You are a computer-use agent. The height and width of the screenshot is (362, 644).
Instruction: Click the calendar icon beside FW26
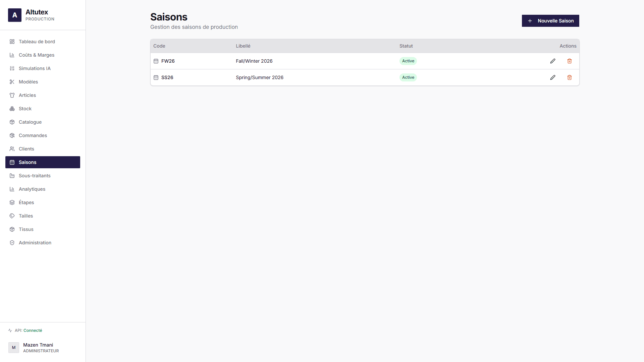156,61
